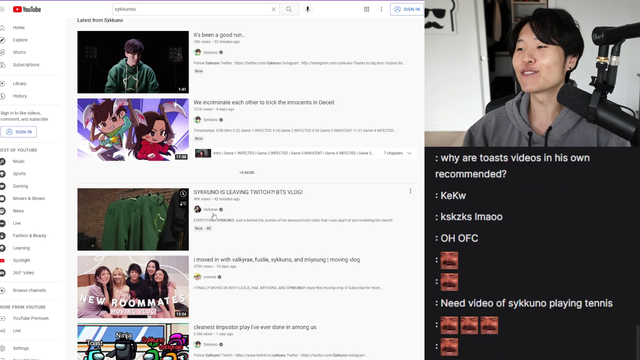The height and width of the screenshot is (360, 640).
Task: Click the Live icon under Best of YouTube
Action: (x=2, y=223)
